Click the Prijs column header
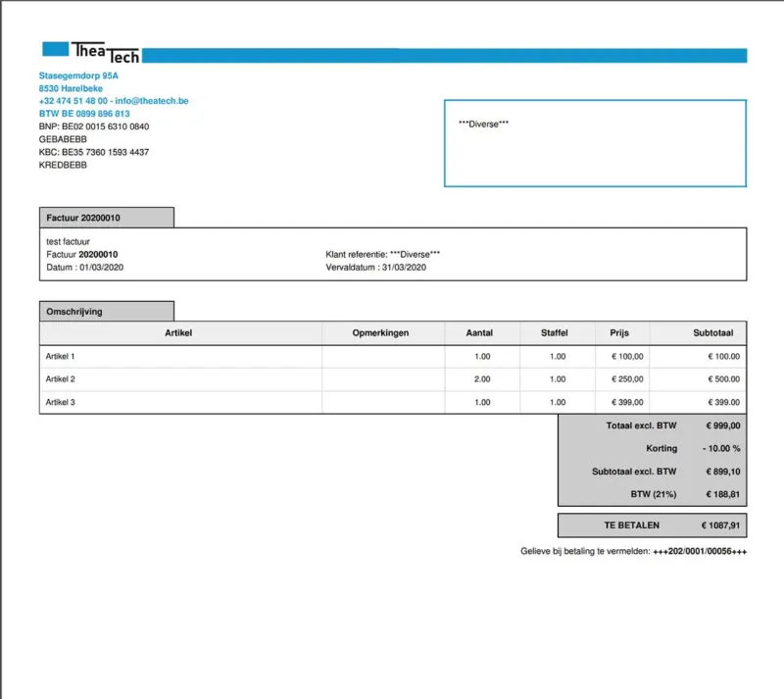784x699 pixels. (619, 332)
